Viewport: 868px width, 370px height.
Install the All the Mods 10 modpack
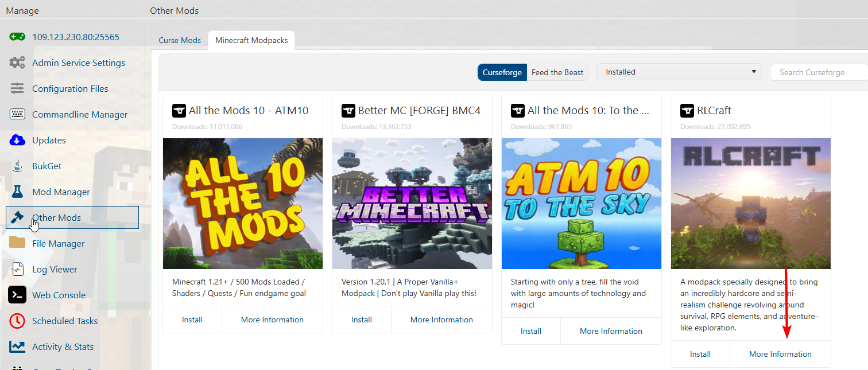[192, 320]
